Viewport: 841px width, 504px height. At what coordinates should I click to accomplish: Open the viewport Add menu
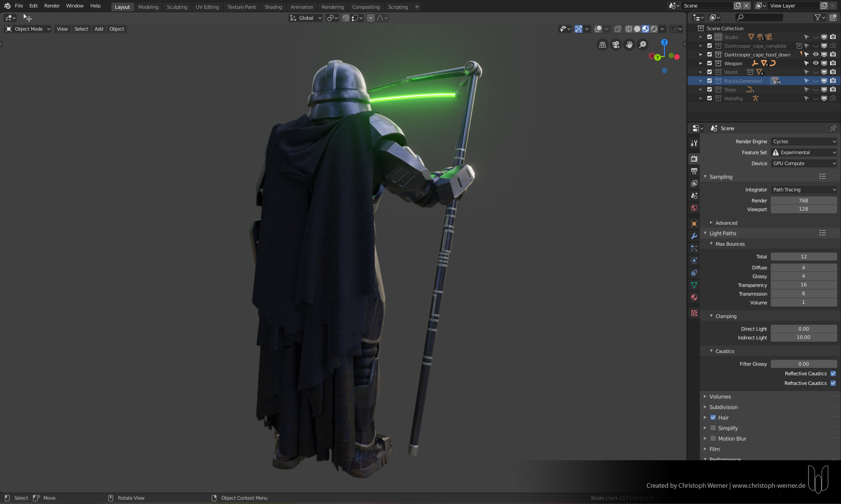(x=99, y=29)
